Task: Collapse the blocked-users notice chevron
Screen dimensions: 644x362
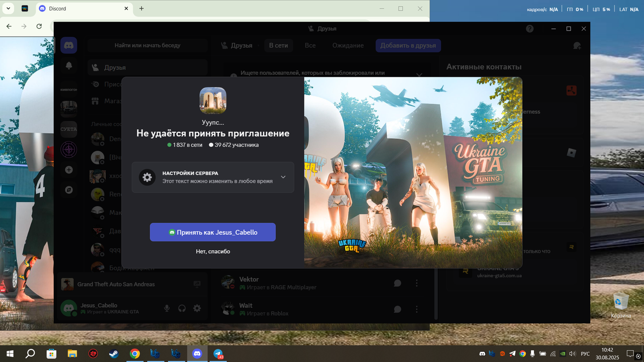Action: pos(419,75)
